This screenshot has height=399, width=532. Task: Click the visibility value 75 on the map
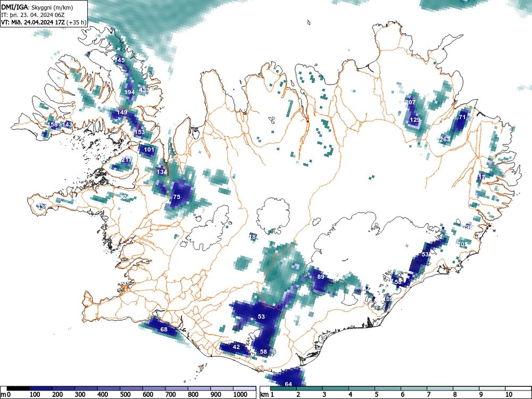tap(177, 197)
